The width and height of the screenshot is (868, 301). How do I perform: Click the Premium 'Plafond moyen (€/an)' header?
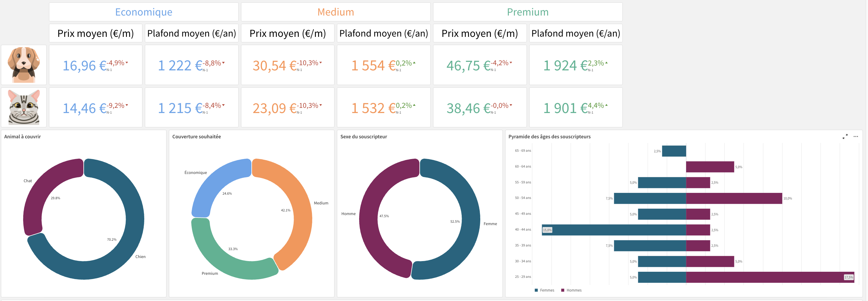point(576,33)
